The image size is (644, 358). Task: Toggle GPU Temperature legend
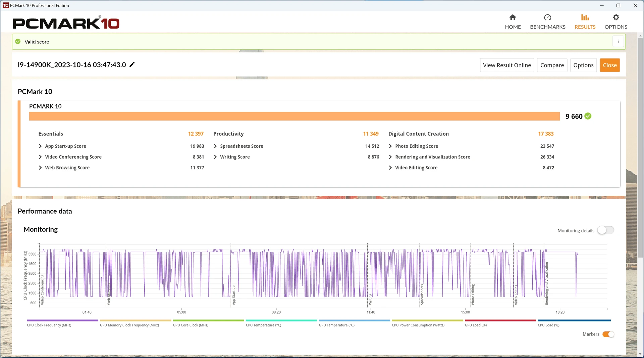tap(354, 323)
